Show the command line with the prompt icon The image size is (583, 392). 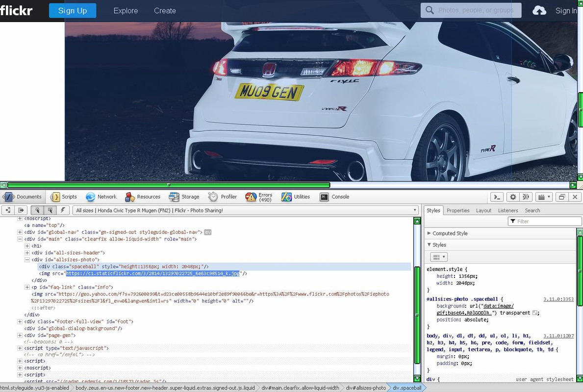click(497, 197)
